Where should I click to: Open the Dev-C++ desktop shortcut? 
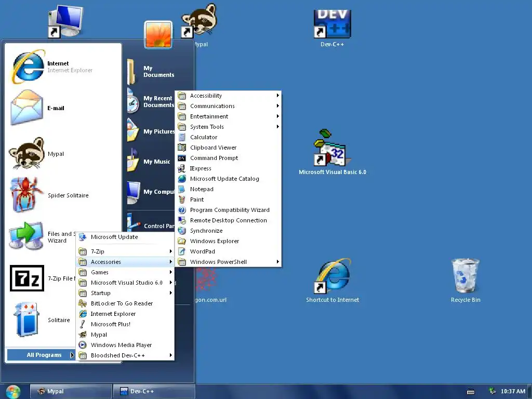pos(332,28)
